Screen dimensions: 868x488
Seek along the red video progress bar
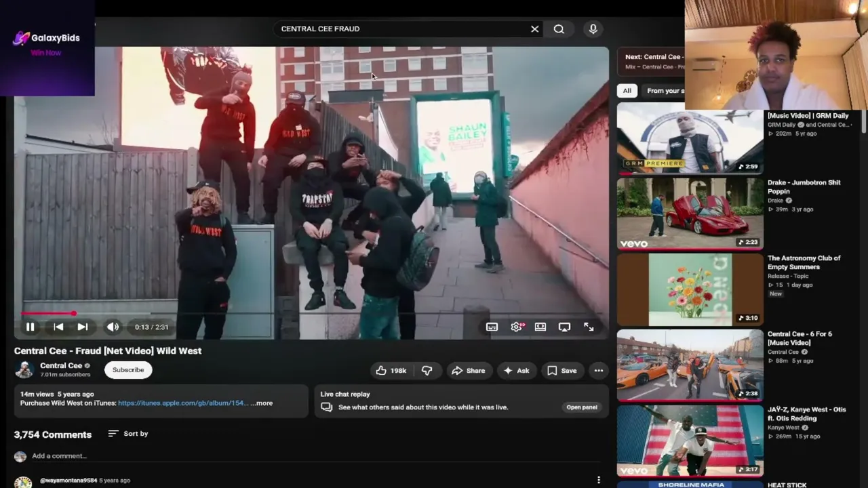311,313
